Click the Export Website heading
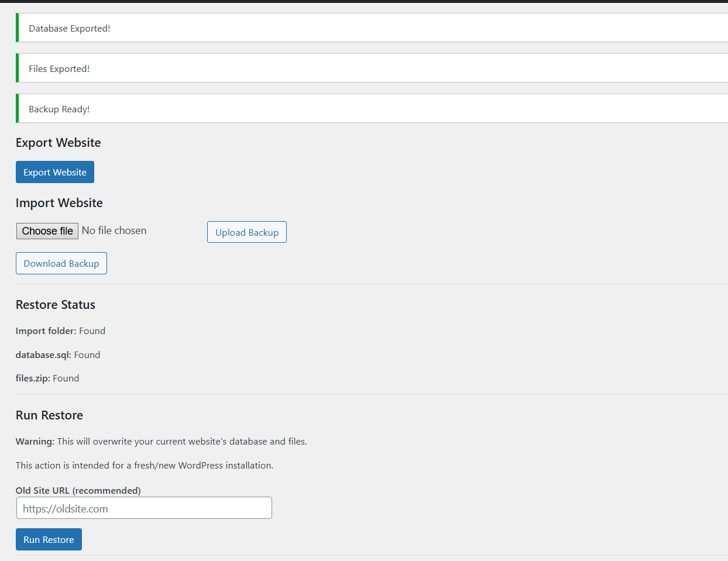Image resolution: width=728 pixels, height=561 pixels. 58,142
